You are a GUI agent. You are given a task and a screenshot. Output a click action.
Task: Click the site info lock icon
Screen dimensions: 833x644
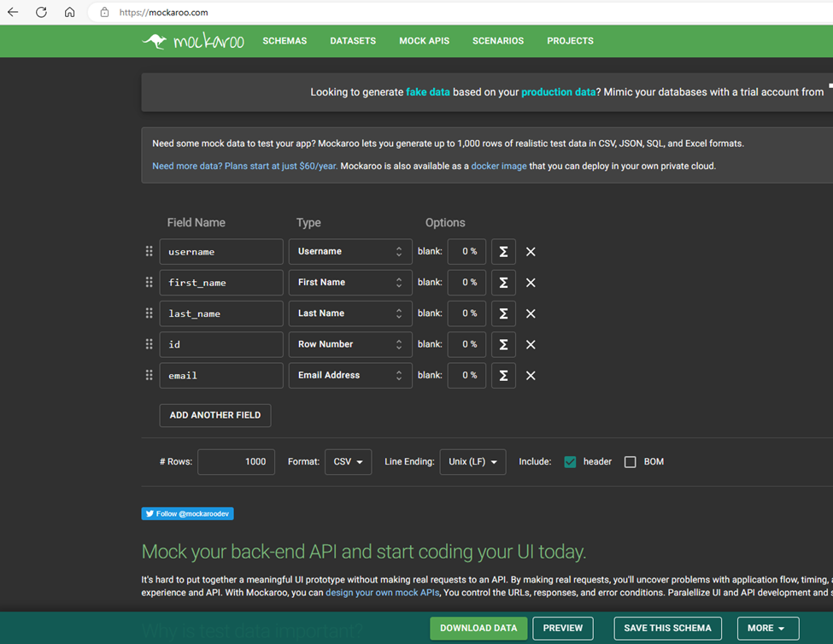point(104,12)
